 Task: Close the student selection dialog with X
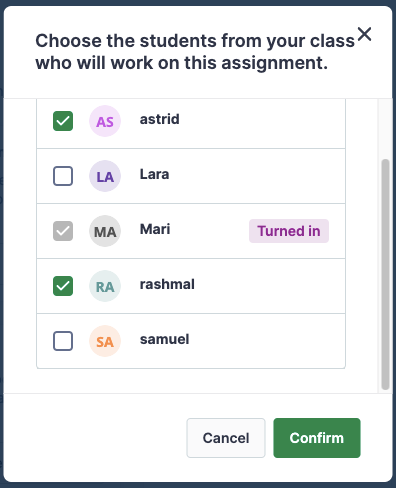click(x=364, y=34)
